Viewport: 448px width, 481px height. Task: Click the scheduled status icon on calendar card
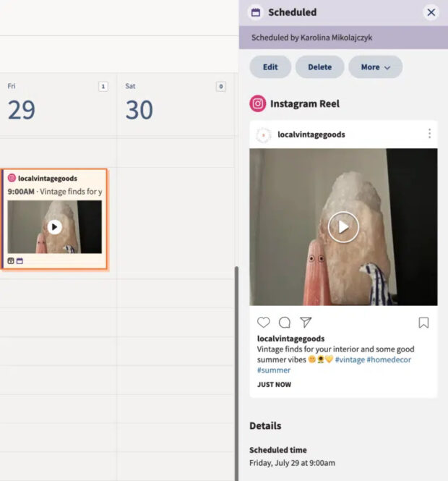[x=20, y=260]
